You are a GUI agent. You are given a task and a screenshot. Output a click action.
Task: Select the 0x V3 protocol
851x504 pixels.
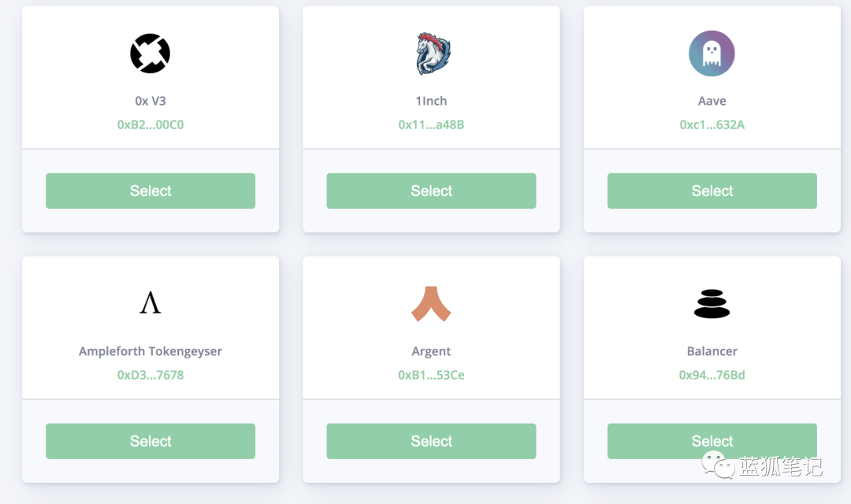pyautogui.click(x=151, y=191)
